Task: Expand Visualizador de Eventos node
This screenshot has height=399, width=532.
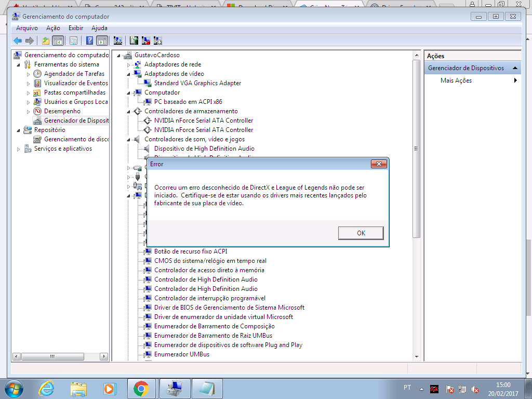Action: [28, 83]
